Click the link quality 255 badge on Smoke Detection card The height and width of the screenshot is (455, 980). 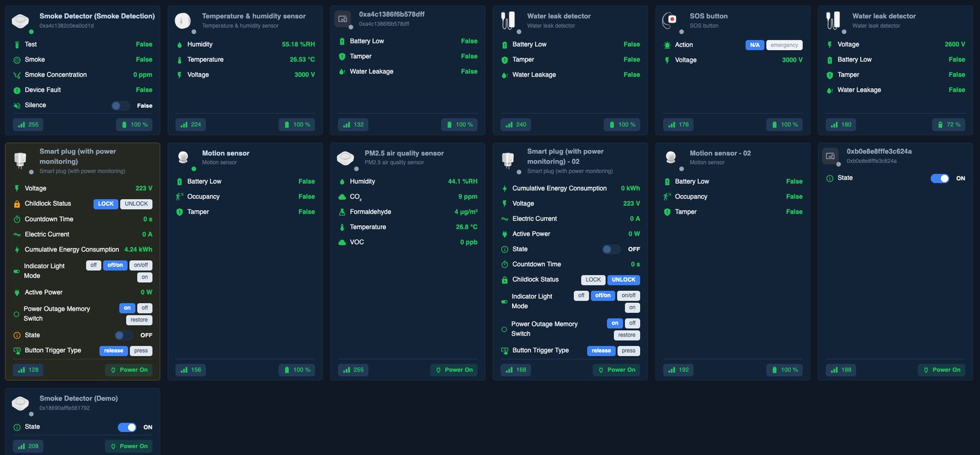tap(28, 124)
